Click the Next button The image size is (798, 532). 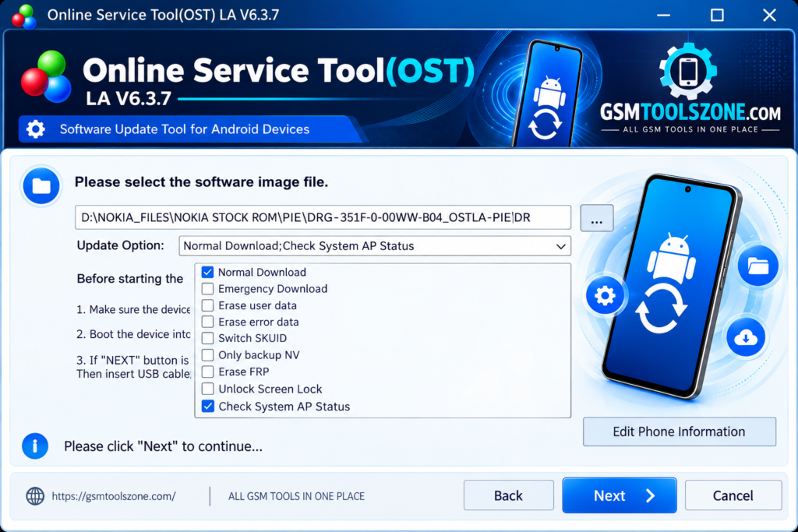point(620,495)
